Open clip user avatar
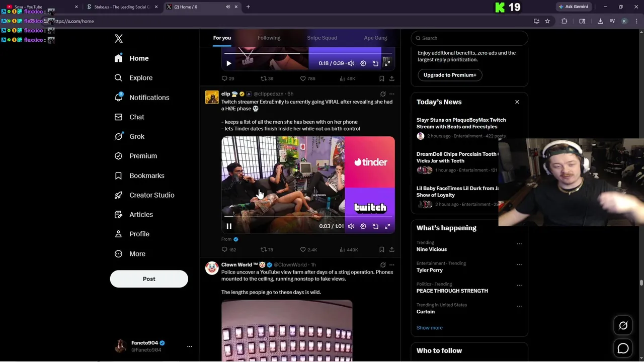 [x=212, y=97]
